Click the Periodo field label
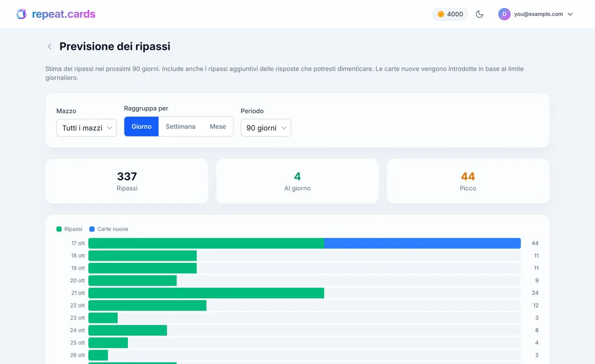 click(x=252, y=111)
